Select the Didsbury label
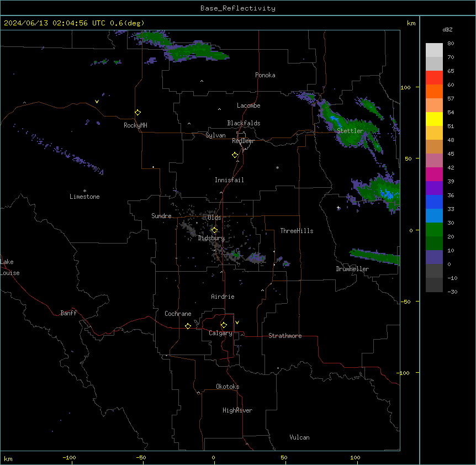 (211, 238)
